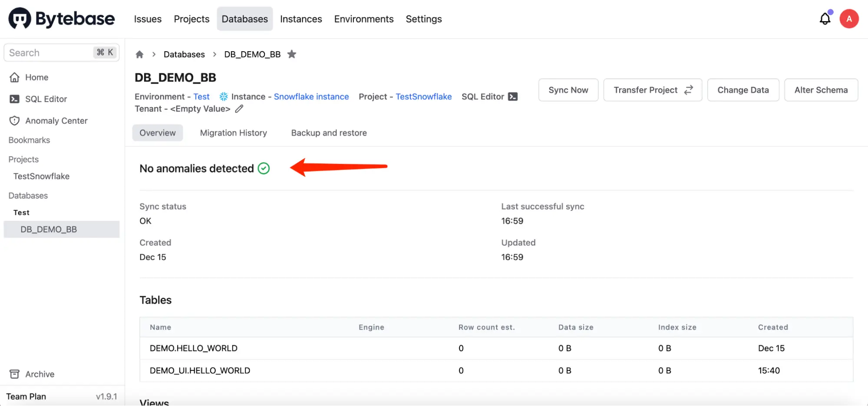The image size is (868, 406).
Task: Open the DEMO.HELLO_WORLD table row
Action: 496,348
